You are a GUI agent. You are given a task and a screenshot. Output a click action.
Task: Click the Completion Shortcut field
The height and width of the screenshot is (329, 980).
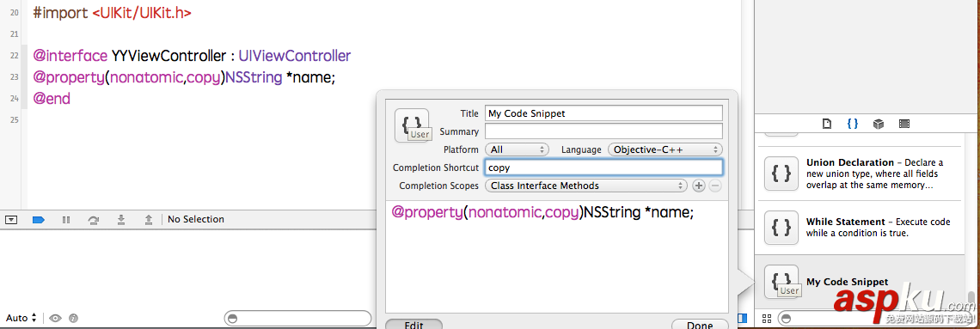(x=603, y=168)
